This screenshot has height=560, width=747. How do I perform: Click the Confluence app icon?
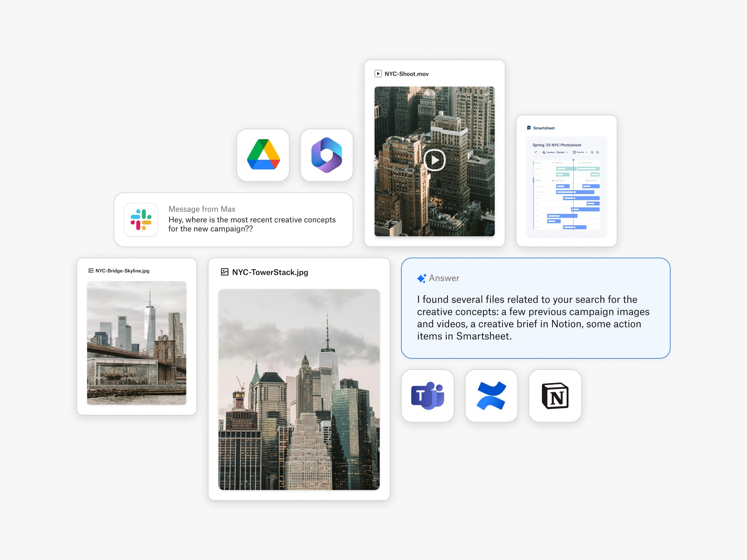[491, 396]
